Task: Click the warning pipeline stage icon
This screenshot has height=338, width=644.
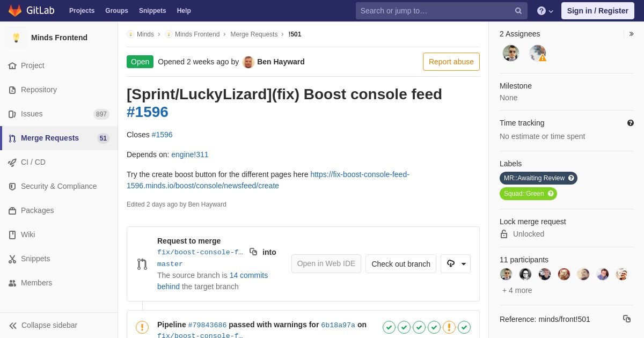Action: coord(449,327)
